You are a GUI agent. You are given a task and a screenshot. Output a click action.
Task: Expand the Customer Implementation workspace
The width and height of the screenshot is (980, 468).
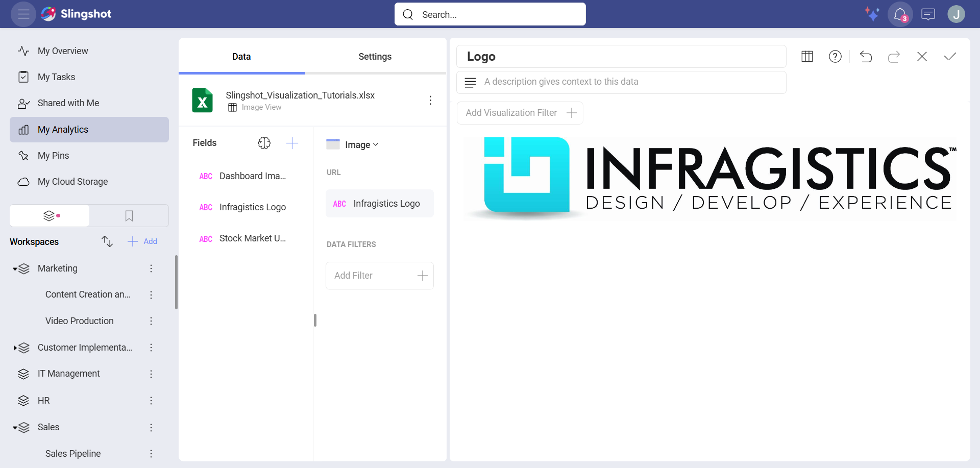tap(15, 348)
